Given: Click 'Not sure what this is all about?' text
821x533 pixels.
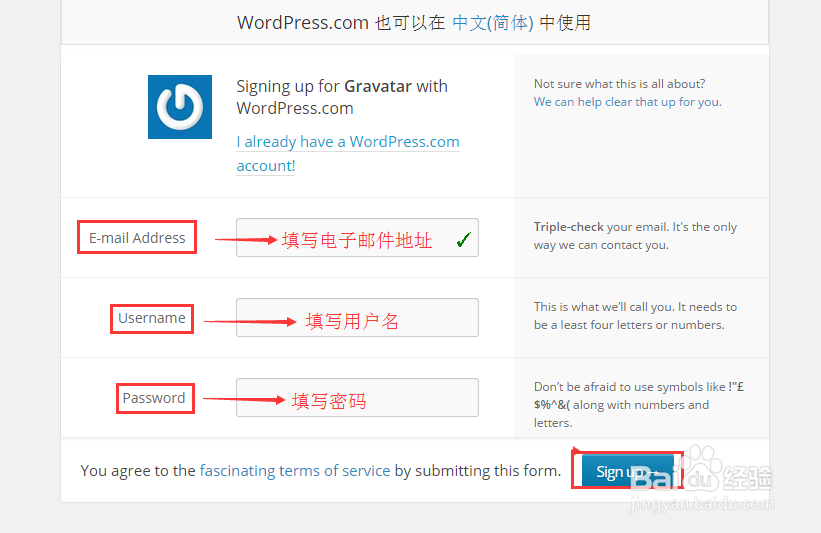Looking at the screenshot, I should (619, 84).
